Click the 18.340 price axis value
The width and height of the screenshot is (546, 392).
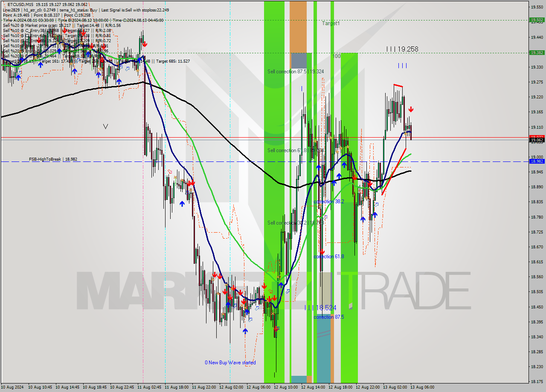click(x=537, y=337)
